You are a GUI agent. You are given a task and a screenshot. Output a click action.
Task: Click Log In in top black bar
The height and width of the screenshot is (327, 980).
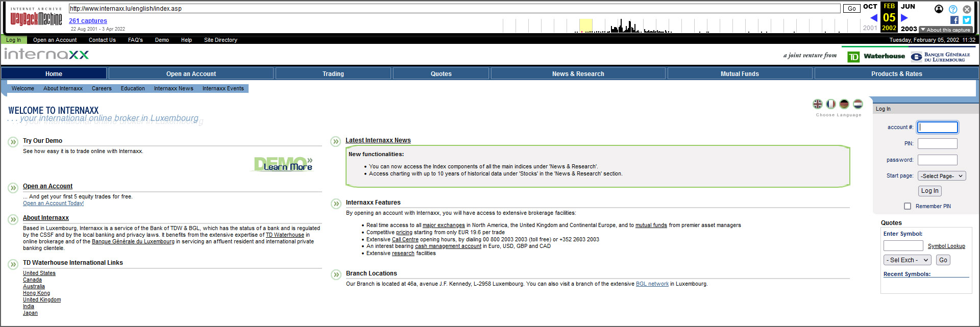(14, 40)
